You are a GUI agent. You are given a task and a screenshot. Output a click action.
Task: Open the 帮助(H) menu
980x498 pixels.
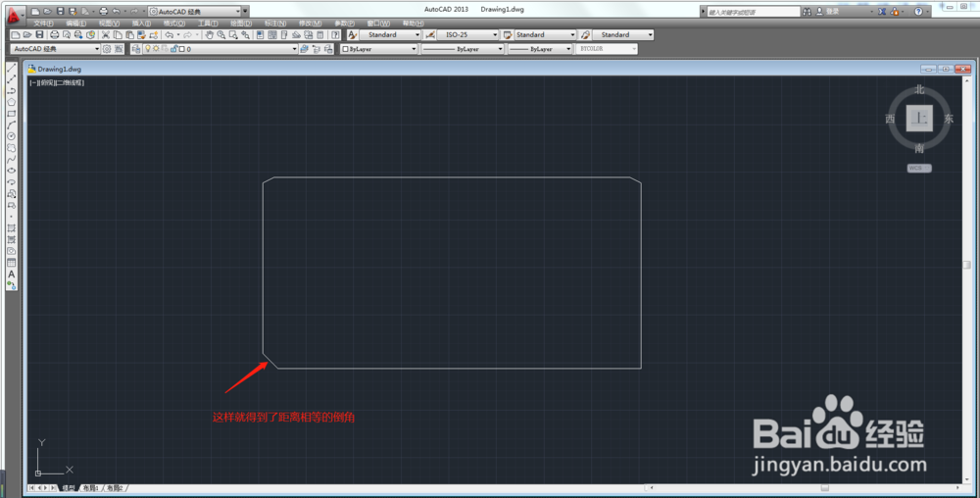[413, 24]
